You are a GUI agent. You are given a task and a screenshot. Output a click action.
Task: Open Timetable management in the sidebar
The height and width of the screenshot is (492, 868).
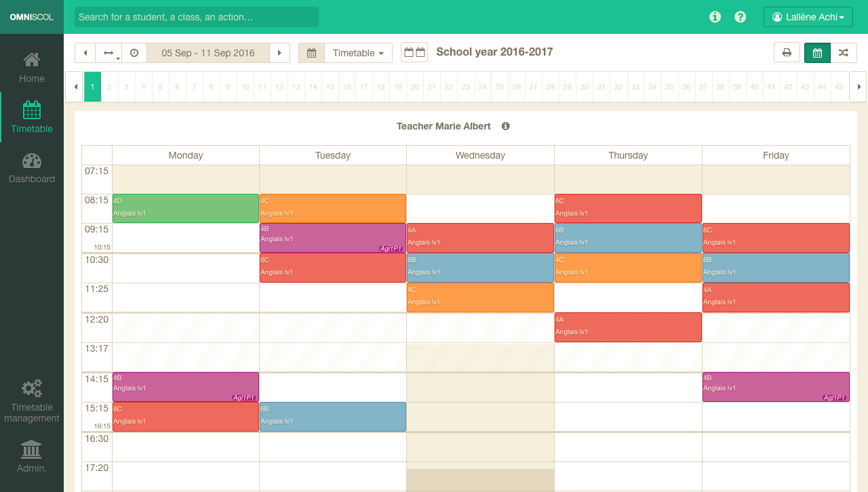pyautogui.click(x=32, y=401)
